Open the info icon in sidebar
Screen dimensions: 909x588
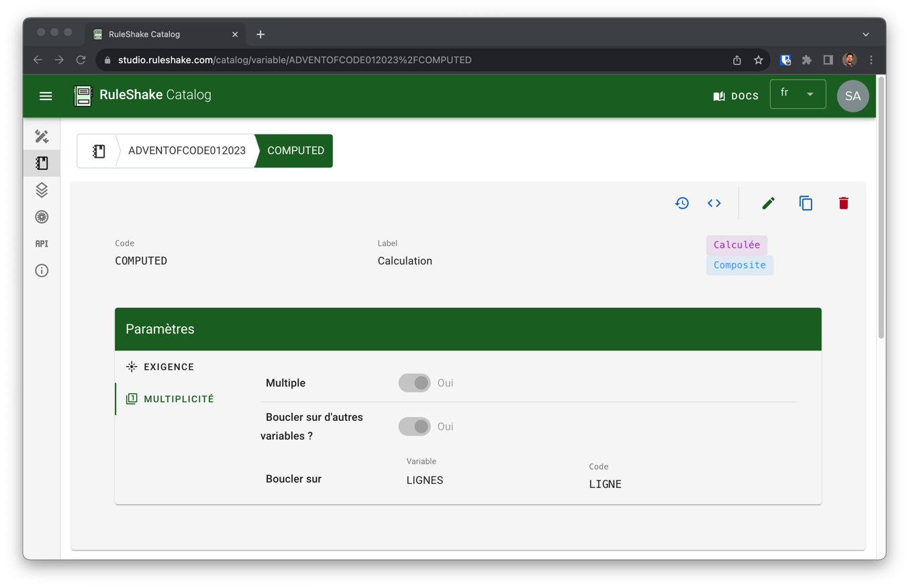tap(42, 271)
